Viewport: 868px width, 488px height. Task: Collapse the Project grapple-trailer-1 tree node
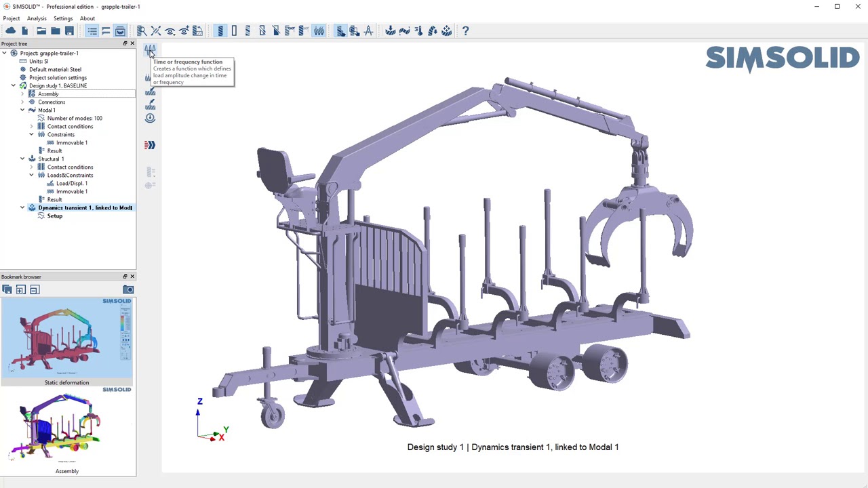[x=4, y=53]
